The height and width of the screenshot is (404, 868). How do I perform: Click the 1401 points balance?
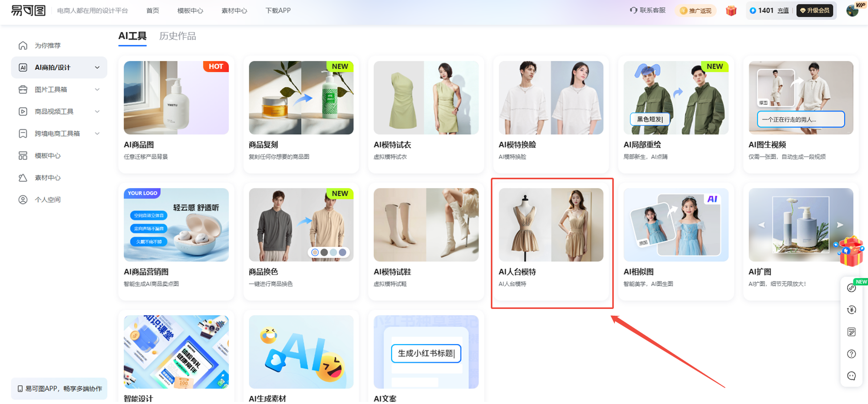tap(766, 10)
